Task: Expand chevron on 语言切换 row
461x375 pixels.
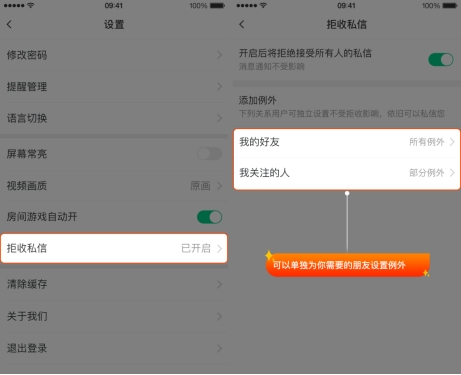Action: pos(219,118)
